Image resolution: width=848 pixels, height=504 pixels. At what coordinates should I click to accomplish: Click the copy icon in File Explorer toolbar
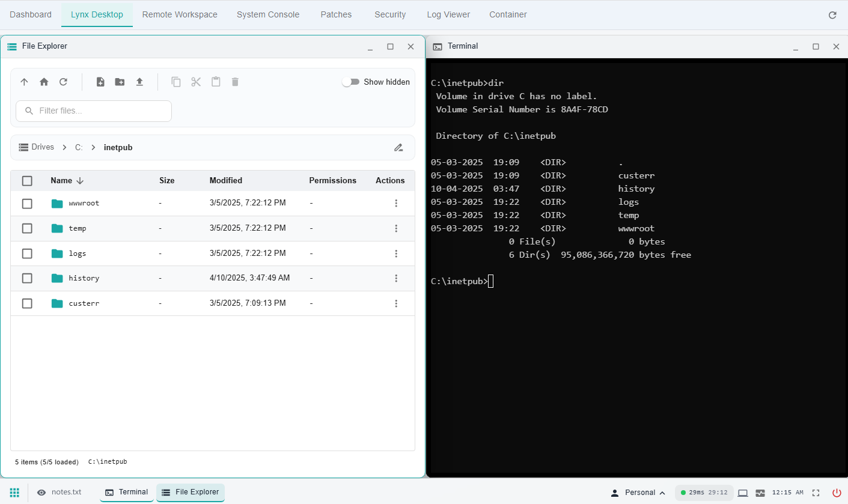point(176,82)
